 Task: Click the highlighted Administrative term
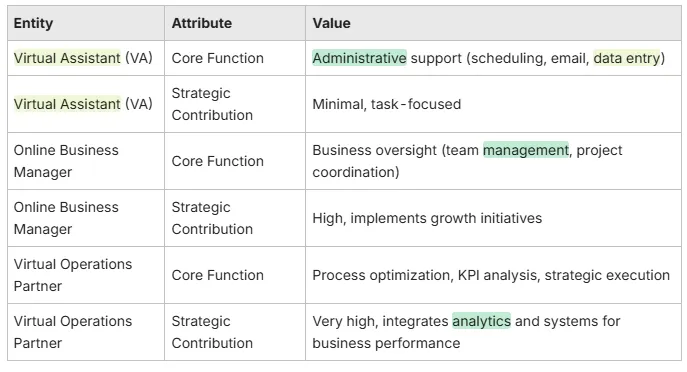click(x=359, y=58)
